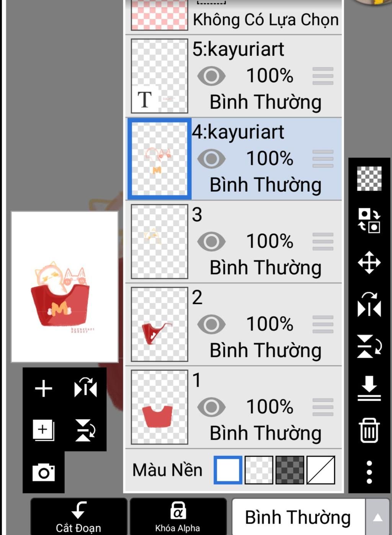Viewport: 392px width, 535px height.
Task: Select the Không Có Lựa Chọn layer
Action: tap(234, 16)
